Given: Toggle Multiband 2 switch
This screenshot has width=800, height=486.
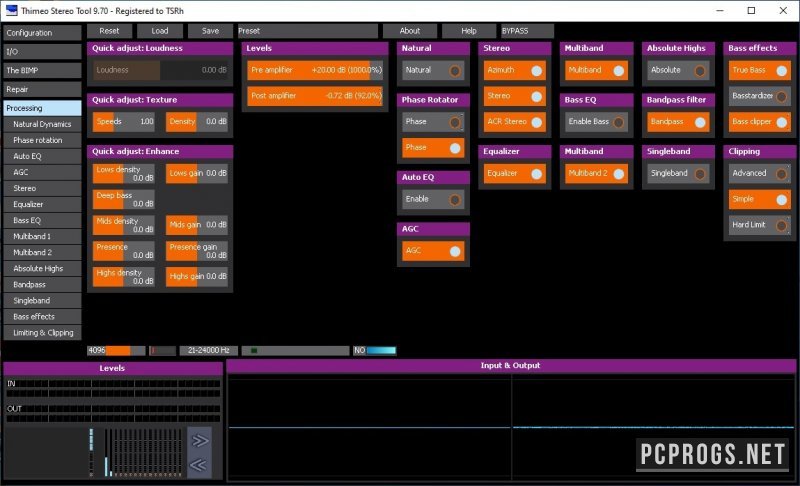Looking at the screenshot, I should [x=596, y=173].
